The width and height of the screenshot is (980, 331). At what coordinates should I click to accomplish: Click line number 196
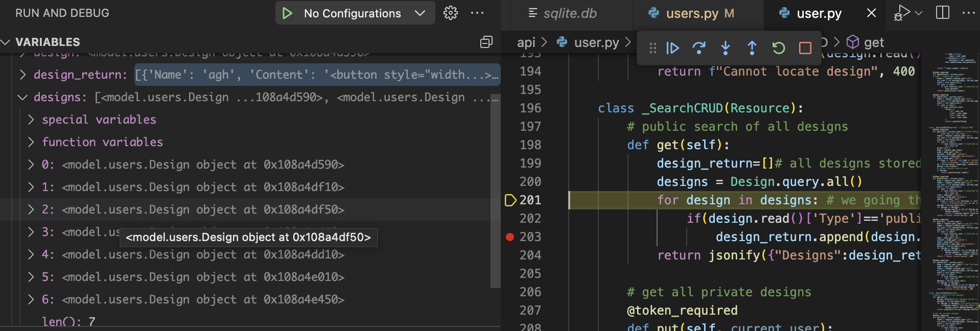[x=530, y=108]
